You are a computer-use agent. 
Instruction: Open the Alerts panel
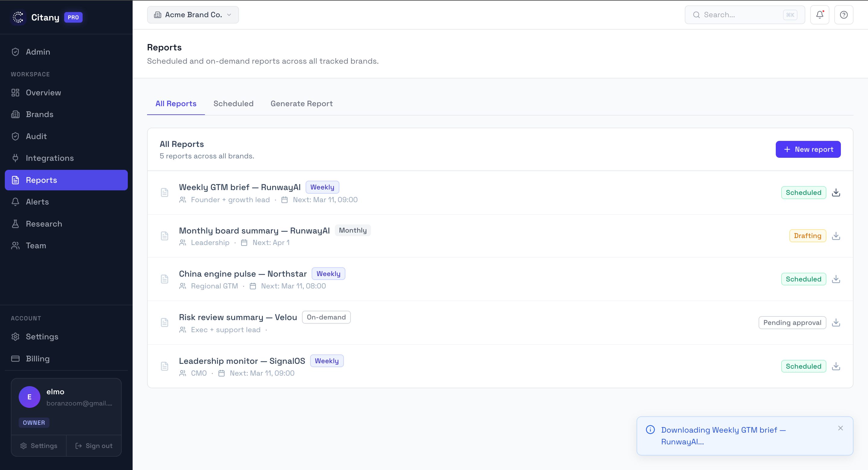tap(37, 202)
